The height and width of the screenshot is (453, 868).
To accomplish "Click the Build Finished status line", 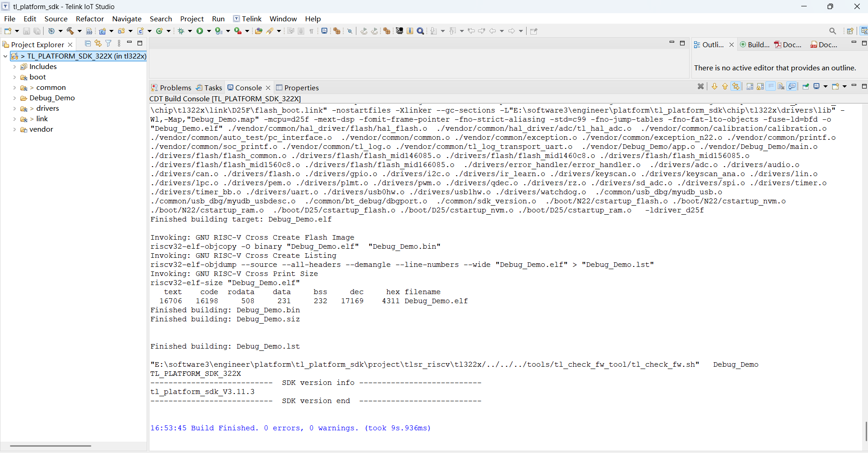I will [x=291, y=428].
